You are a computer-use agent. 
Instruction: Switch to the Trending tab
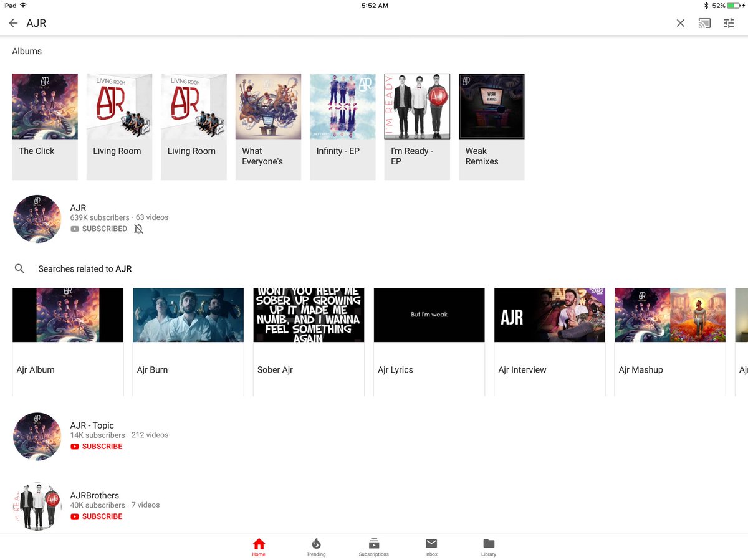pos(316,547)
